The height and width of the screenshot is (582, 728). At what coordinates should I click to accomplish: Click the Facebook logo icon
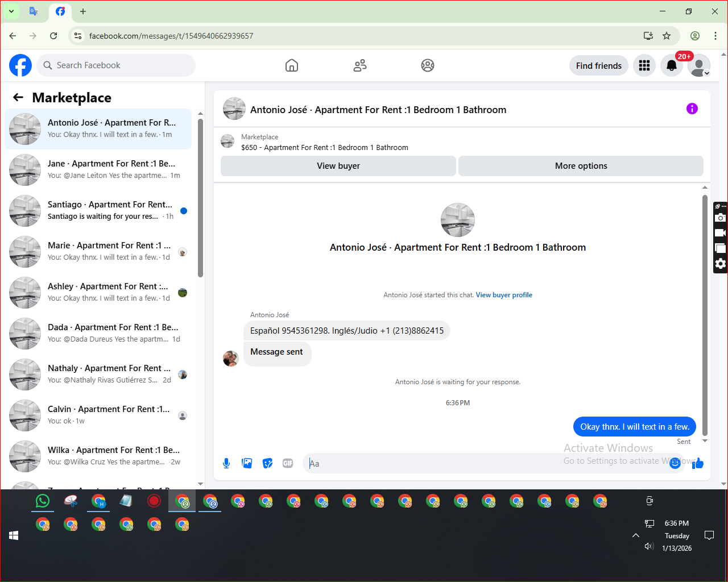[x=20, y=65]
